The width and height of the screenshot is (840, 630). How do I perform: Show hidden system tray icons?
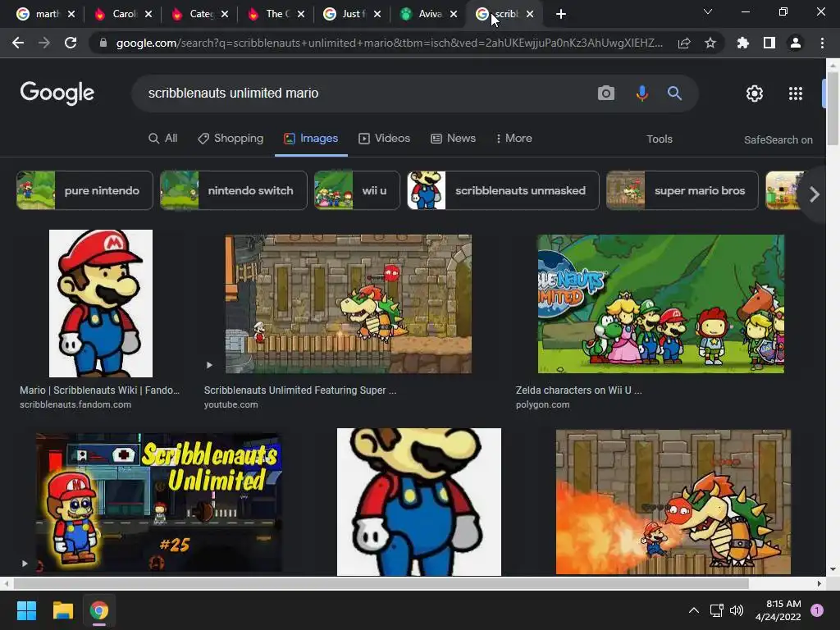[694, 610]
